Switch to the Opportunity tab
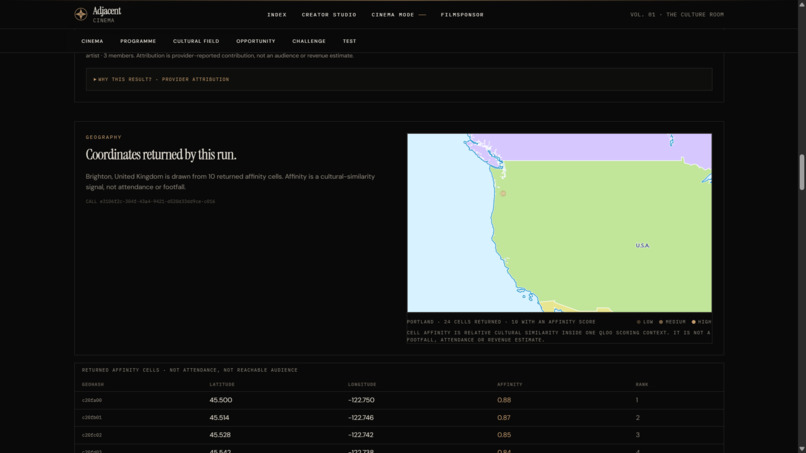This screenshot has height=453, width=806. pos(255,41)
